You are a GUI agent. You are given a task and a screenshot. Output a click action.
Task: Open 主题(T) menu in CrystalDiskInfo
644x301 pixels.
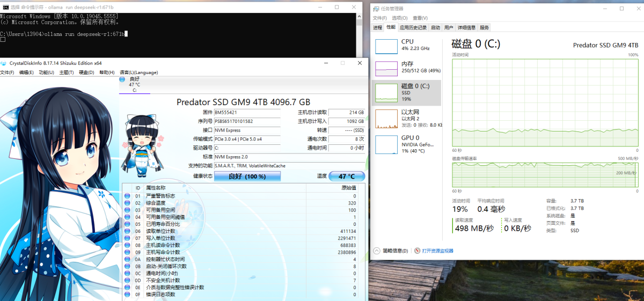(67, 72)
